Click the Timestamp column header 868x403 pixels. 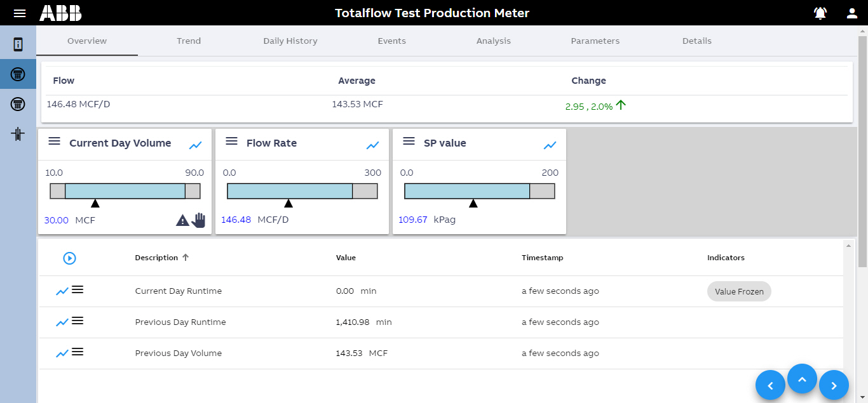coord(542,258)
